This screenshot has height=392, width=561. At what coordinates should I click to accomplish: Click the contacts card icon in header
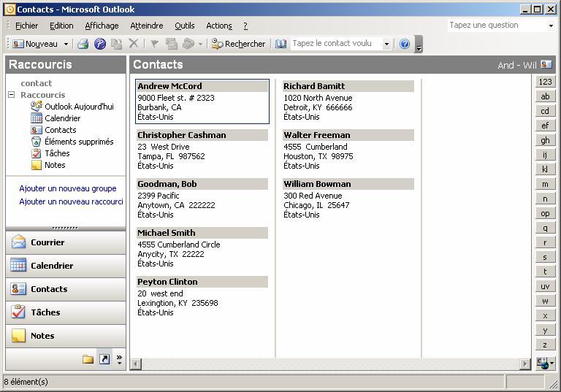coord(546,65)
